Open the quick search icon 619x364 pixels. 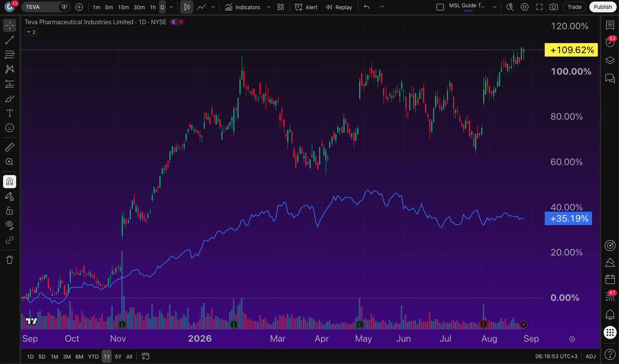tap(510, 7)
